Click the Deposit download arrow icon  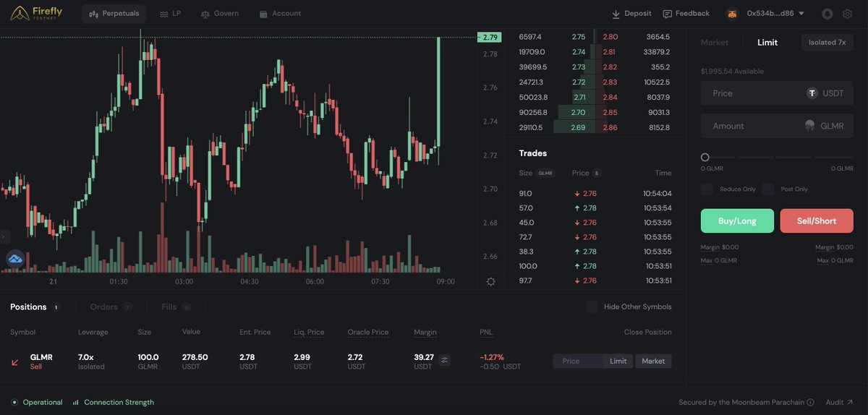tap(616, 14)
